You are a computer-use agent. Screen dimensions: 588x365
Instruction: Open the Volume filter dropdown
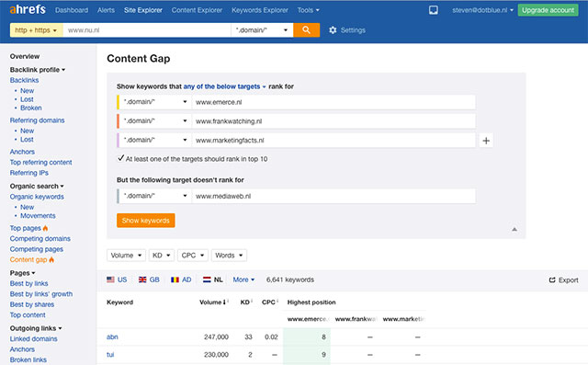(x=127, y=256)
